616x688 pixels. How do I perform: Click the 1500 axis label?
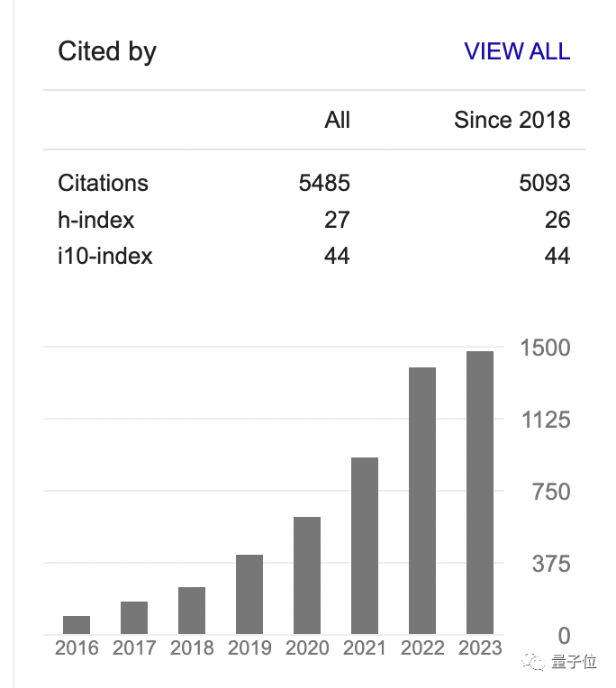546,348
